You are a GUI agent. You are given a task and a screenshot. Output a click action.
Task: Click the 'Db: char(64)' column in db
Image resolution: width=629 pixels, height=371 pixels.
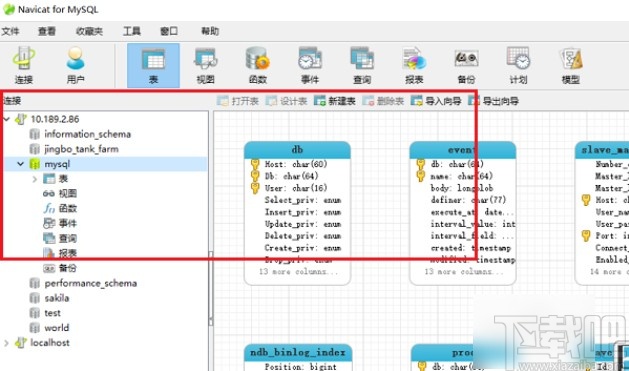tap(292, 176)
